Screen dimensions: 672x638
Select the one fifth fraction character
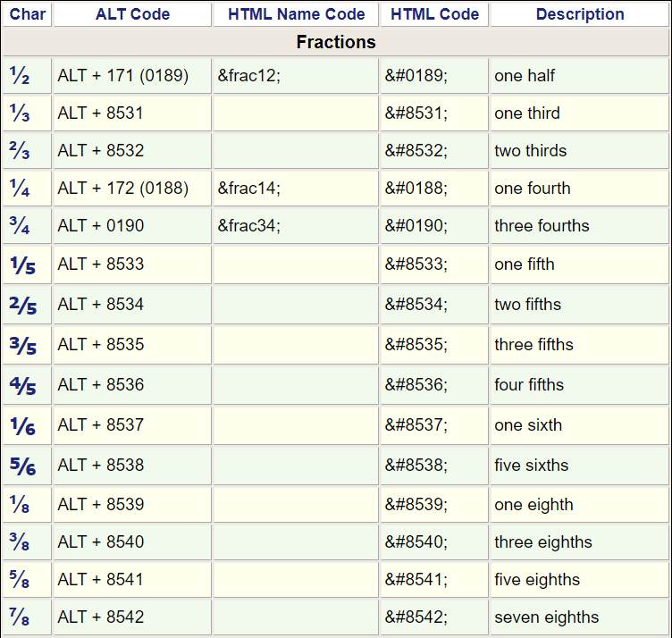[22, 265]
